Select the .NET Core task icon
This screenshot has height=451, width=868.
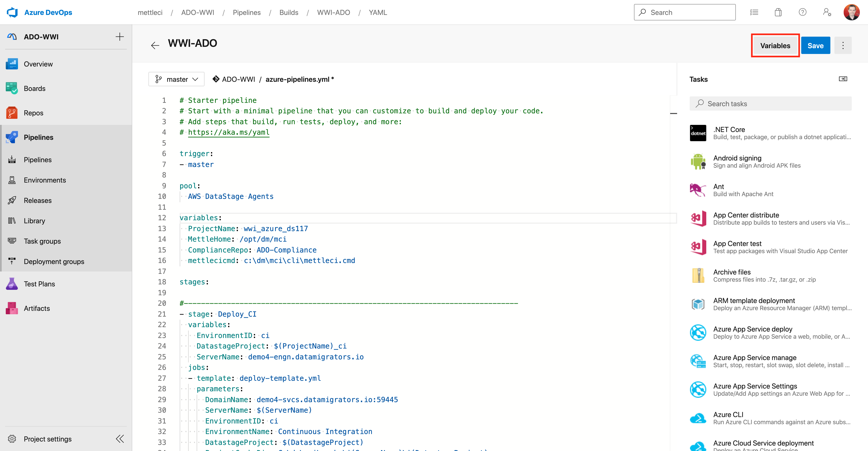coord(698,133)
